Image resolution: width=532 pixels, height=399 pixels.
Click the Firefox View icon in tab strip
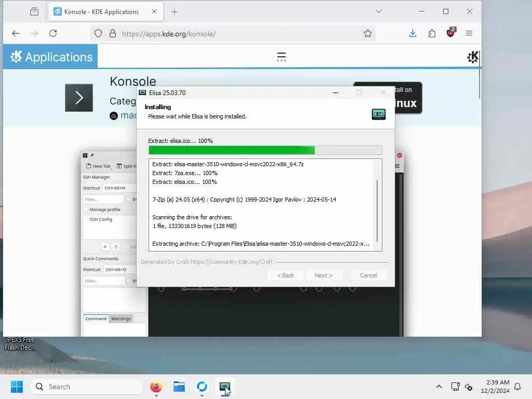point(34,11)
